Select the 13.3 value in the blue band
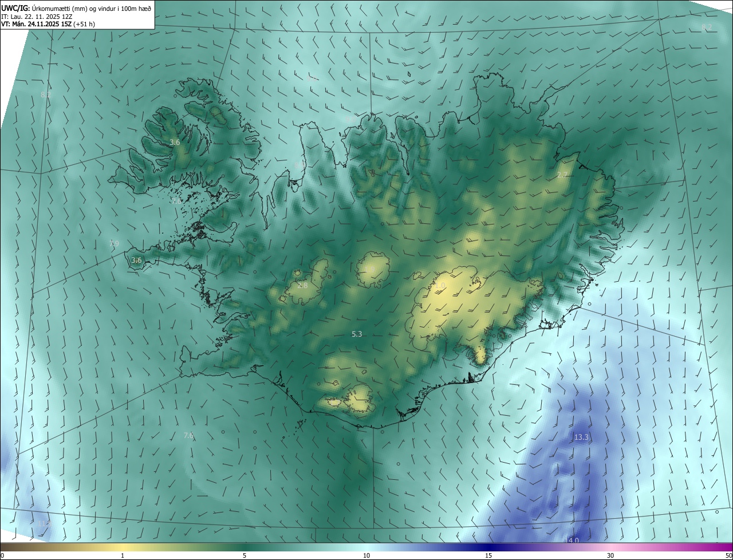 [x=581, y=437]
